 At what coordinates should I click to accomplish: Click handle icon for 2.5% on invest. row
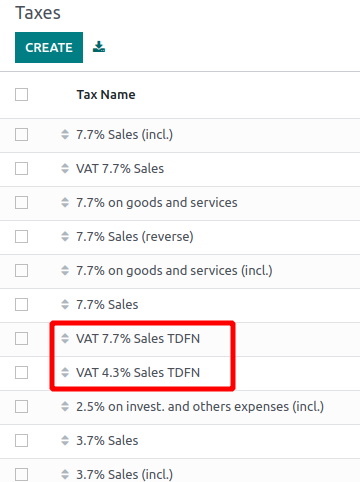tap(65, 407)
